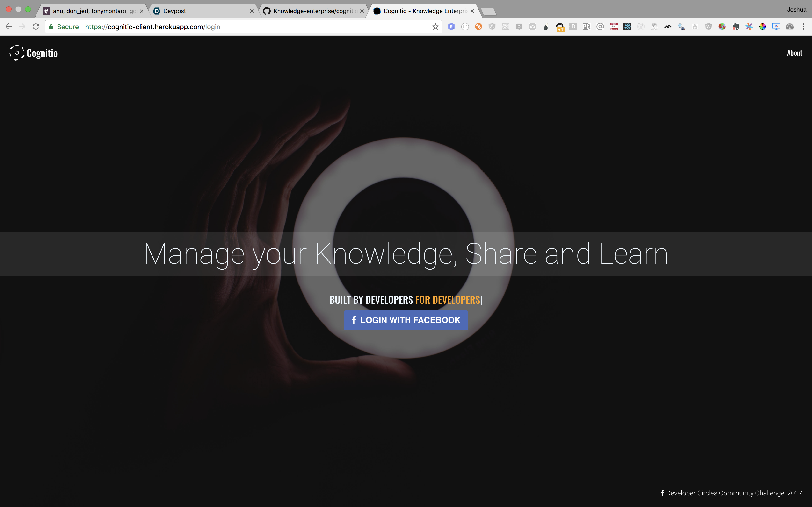Open Joshua profile switcher
The height and width of the screenshot is (507, 812).
click(797, 10)
